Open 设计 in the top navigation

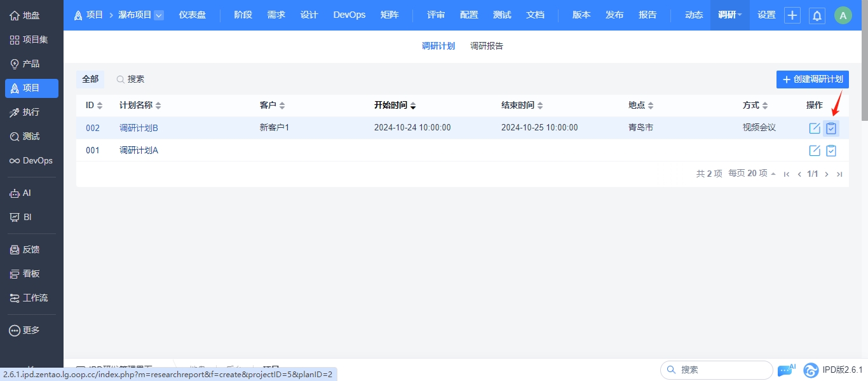pos(309,15)
